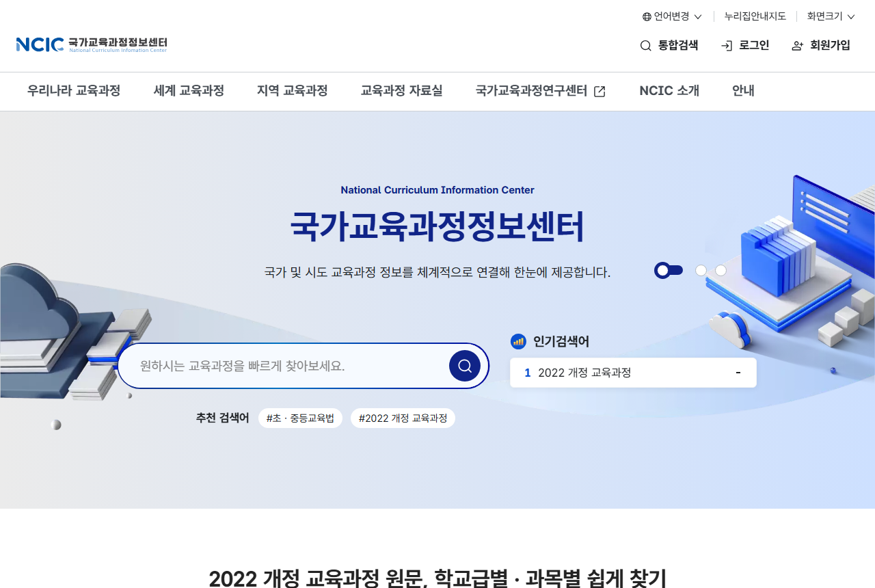Click the 화면크기 label

click(x=825, y=16)
